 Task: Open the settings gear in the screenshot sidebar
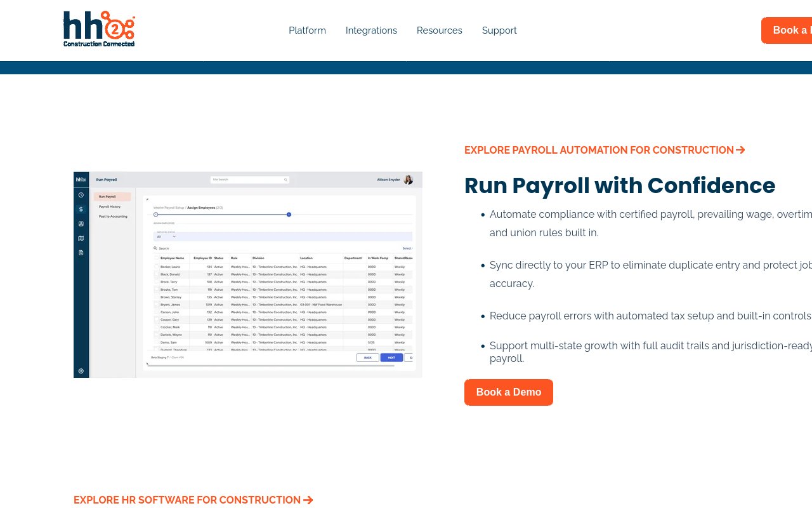coord(81,371)
